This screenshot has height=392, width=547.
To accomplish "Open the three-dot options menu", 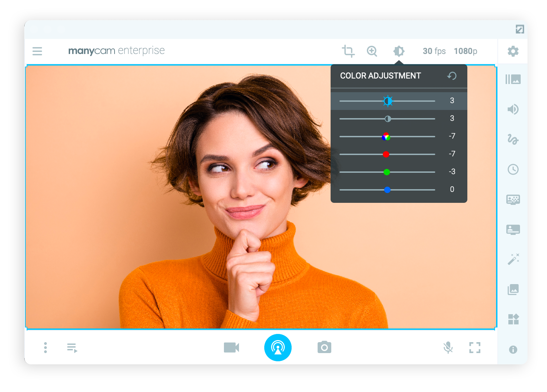I will [x=45, y=347].
